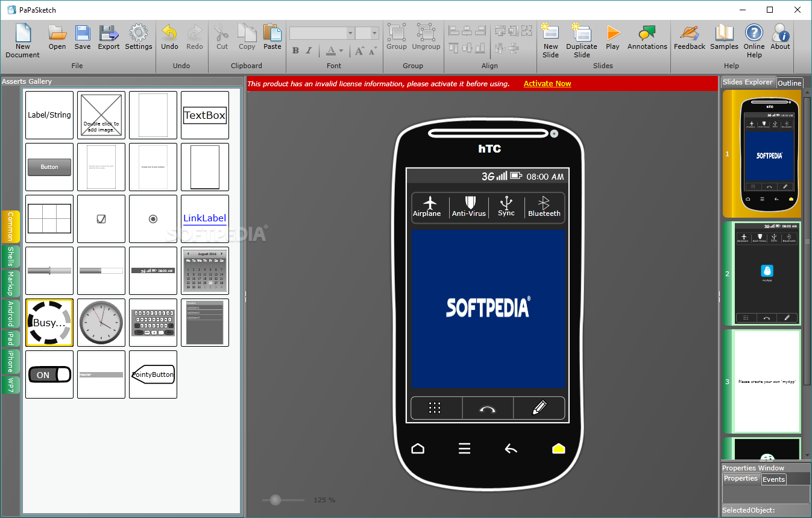
Task: Switch to the Shells assets tab
Action: point(11,256)
